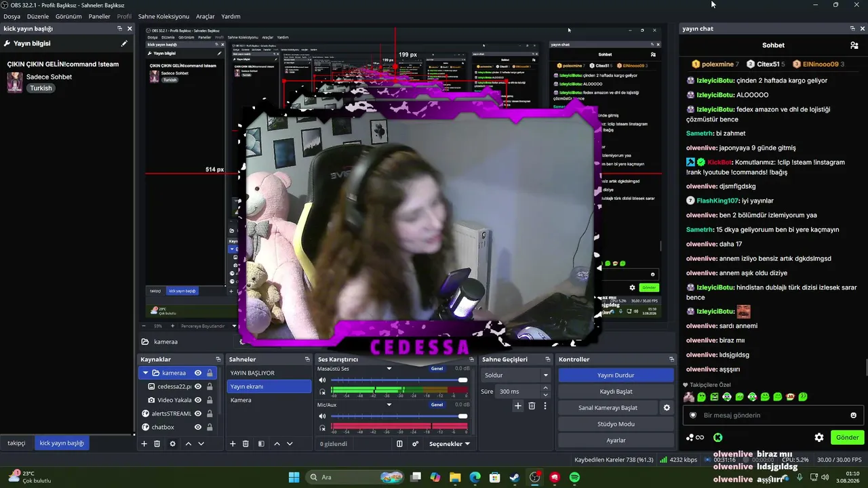
Task: Collapse the kameraa group
Action: coord(145,373)
